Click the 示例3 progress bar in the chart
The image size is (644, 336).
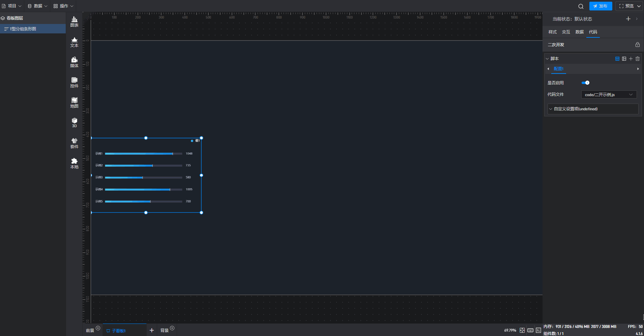point(143,177)
